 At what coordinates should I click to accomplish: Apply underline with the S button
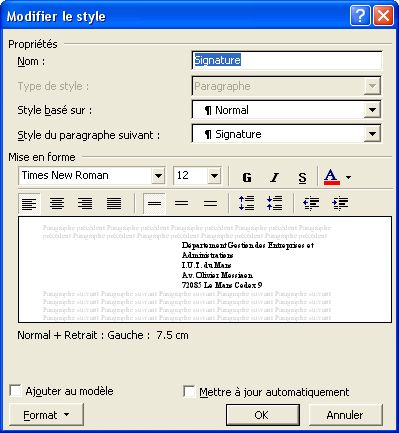pyautogui.click(x=302, y=177)
